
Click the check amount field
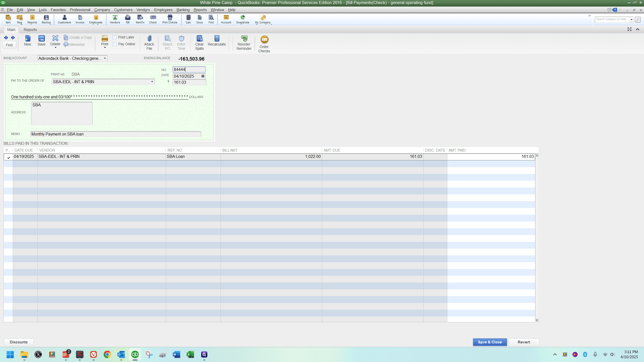click(x=189, y=82)
